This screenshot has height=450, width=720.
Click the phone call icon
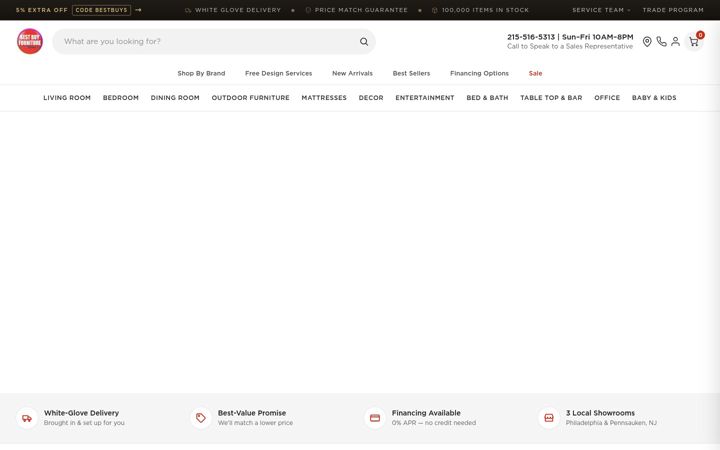coord(661,42)
